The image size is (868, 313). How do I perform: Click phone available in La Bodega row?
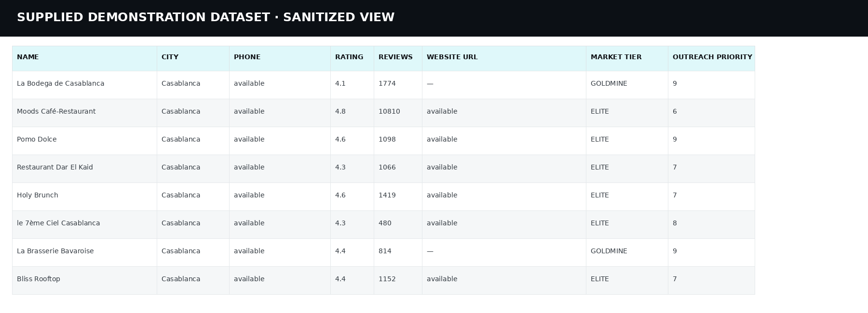click(249, 83)
